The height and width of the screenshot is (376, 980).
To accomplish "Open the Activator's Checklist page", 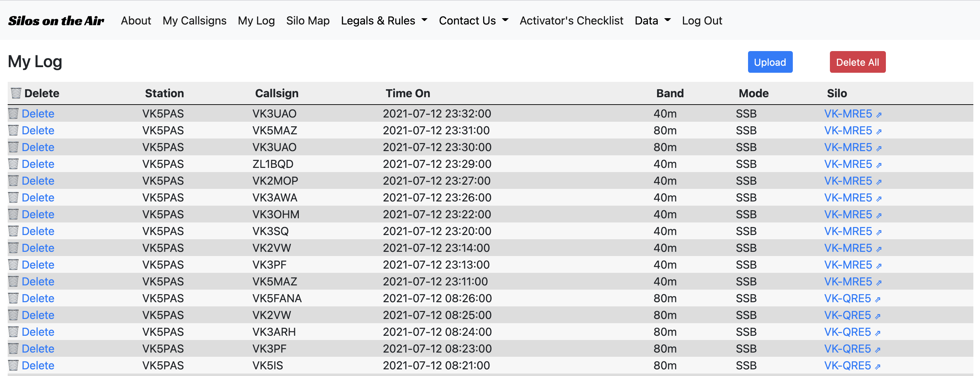I will [x=571, y=21].
